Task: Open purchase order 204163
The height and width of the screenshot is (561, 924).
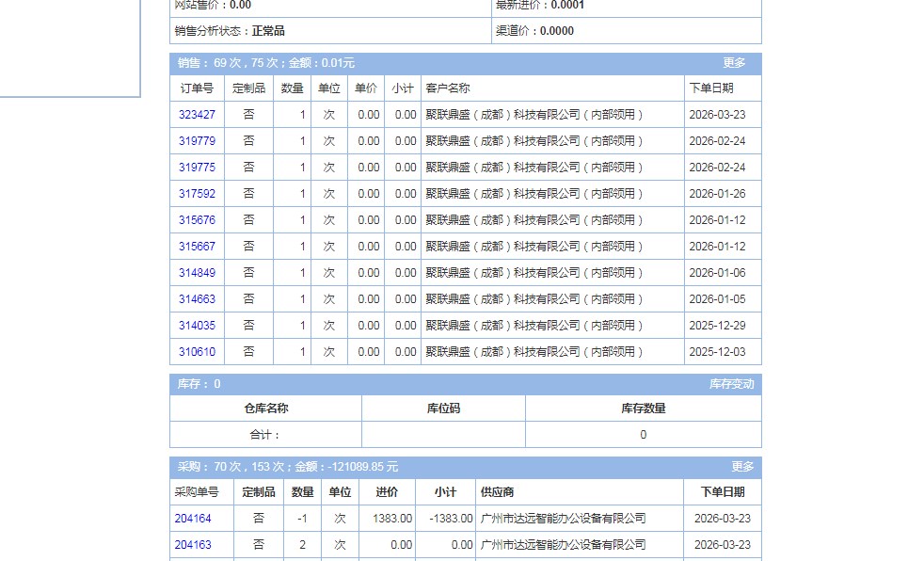Action: pos(193,545)
